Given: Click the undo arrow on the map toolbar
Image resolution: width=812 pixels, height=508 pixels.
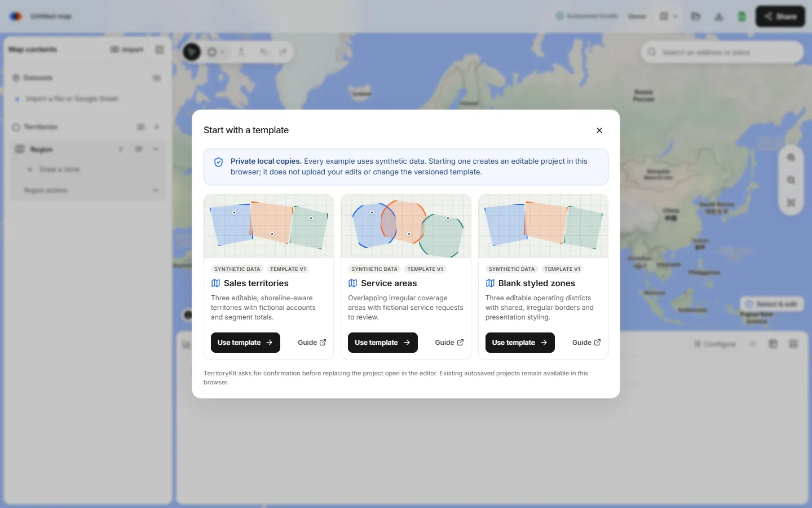Looking at the screenshot, I should 264,52.
